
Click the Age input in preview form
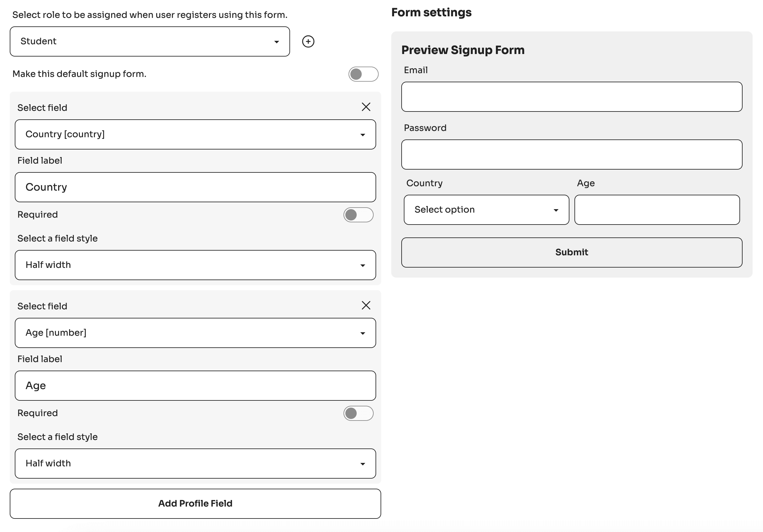click(657, 210)
